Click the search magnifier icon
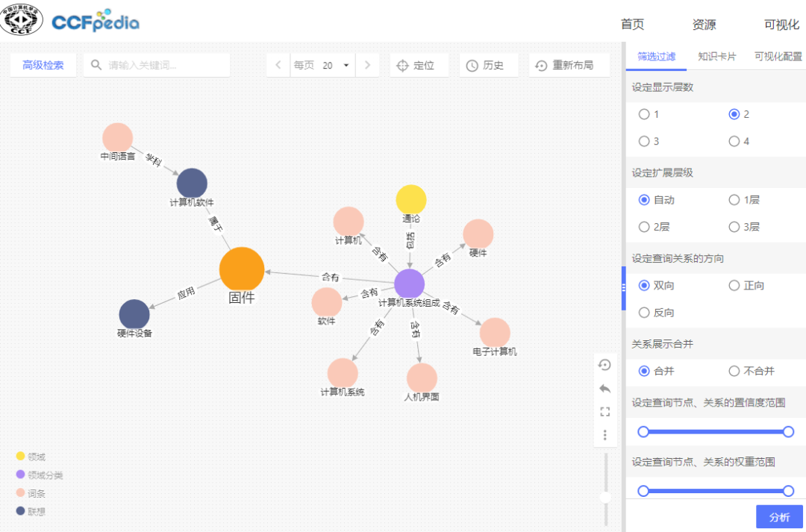806x532 pixels. pyautogui.click(x=96, y=65)
